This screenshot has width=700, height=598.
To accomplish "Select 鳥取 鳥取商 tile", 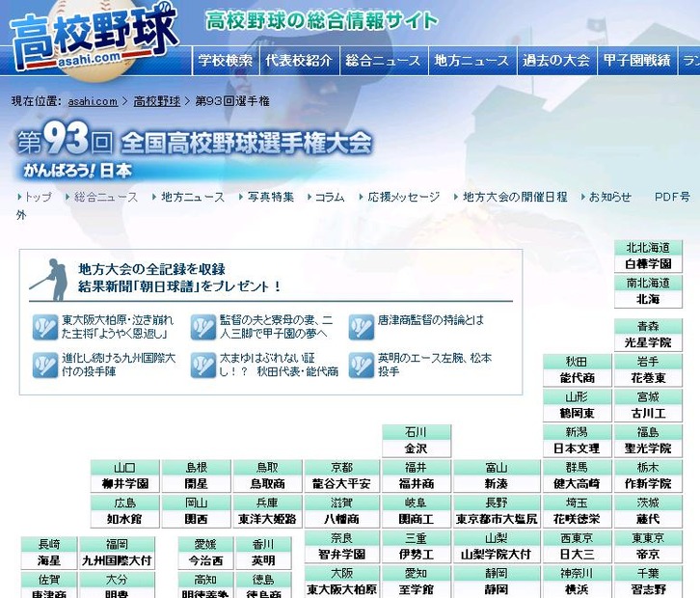I will coord(267,476).
